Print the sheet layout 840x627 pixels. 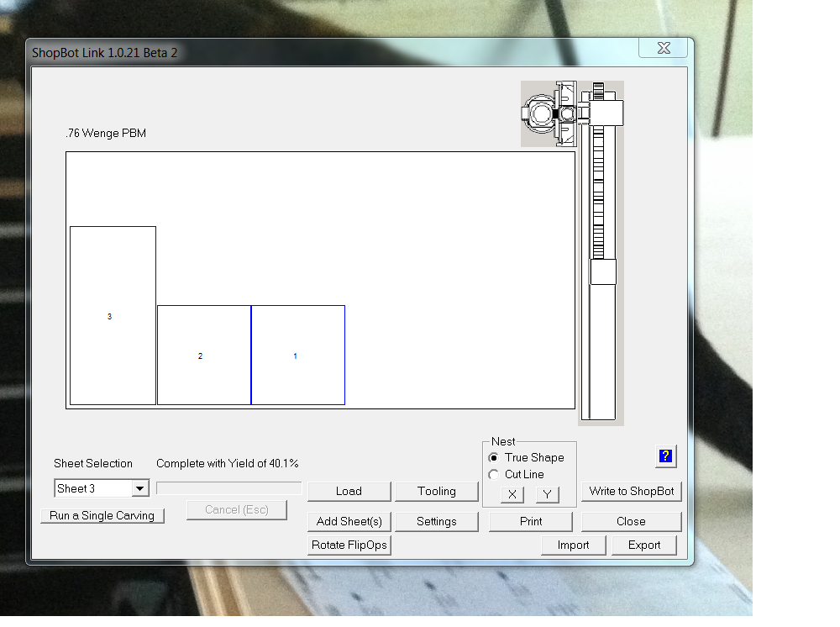(531, 522)
